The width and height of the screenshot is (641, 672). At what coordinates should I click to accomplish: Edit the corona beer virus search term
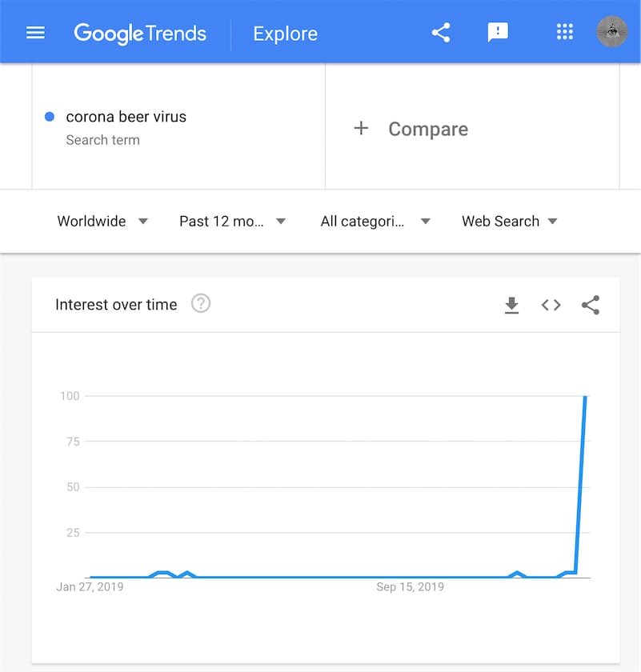pyautogui.click(x=126, y=117)
